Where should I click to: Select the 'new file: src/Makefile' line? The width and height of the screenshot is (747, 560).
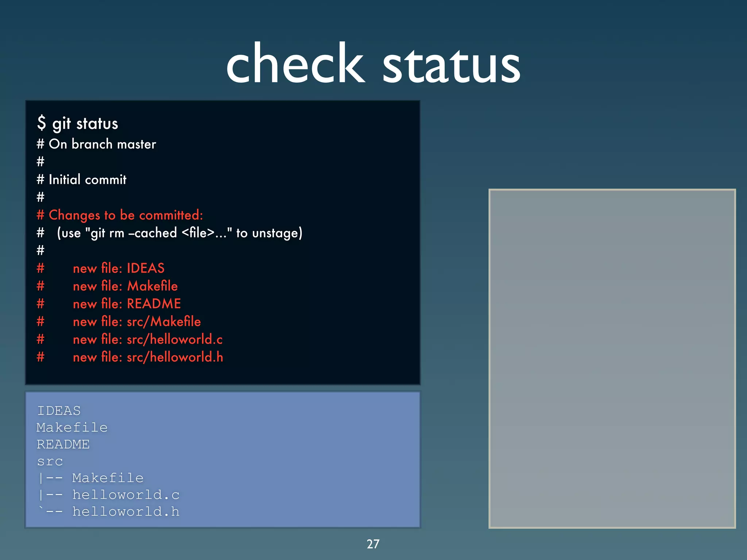137,321
